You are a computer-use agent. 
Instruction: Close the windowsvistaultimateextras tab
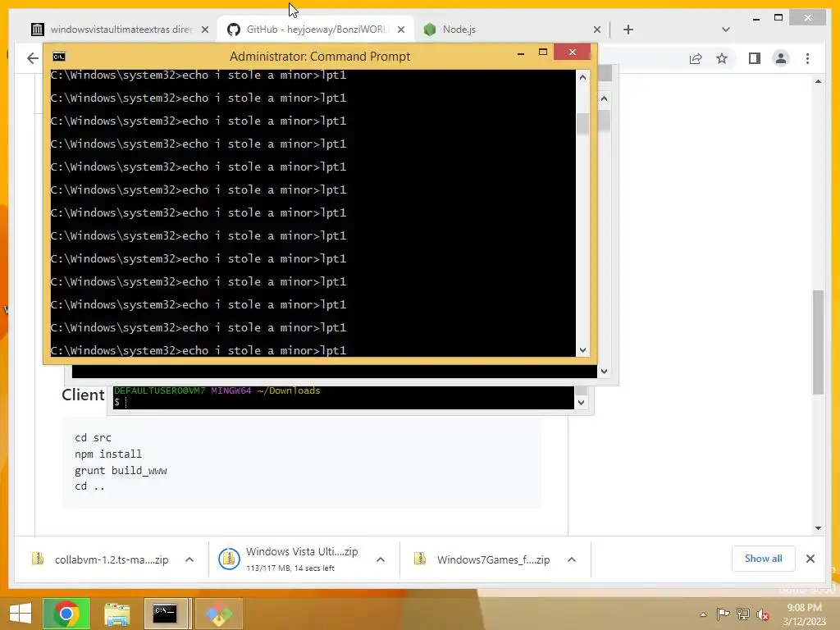click(204, 30)
